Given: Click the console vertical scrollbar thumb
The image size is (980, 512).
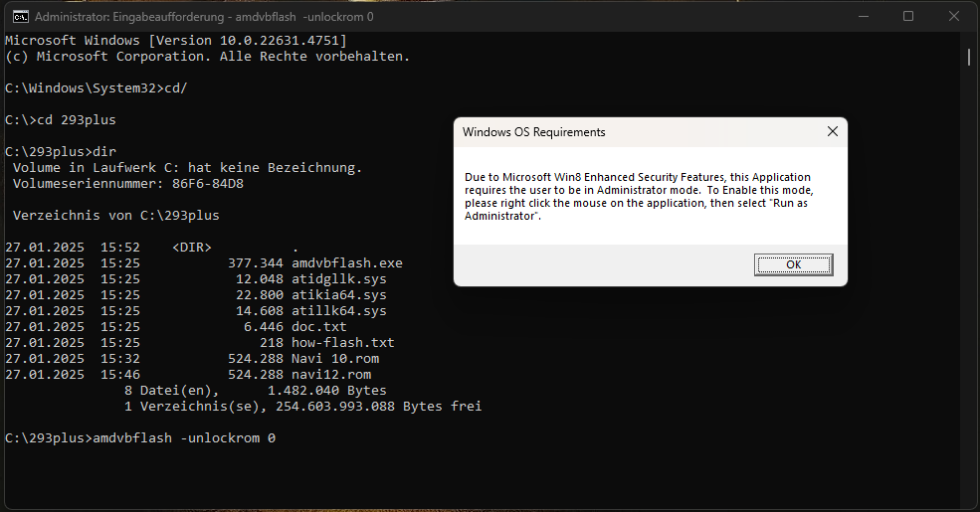Looking at the screenshot, I should pos(969,58).
